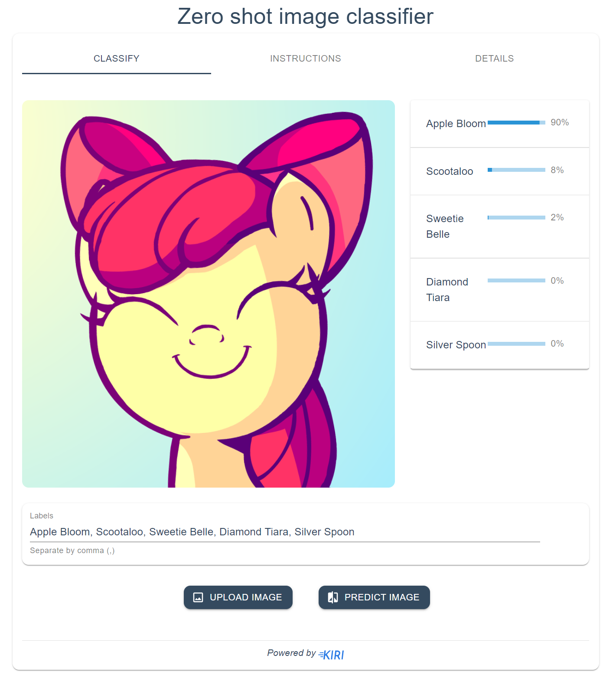Click the pony image preview
Image resolution: width=616 pixels, height=685 pixels.
(209, 294)
